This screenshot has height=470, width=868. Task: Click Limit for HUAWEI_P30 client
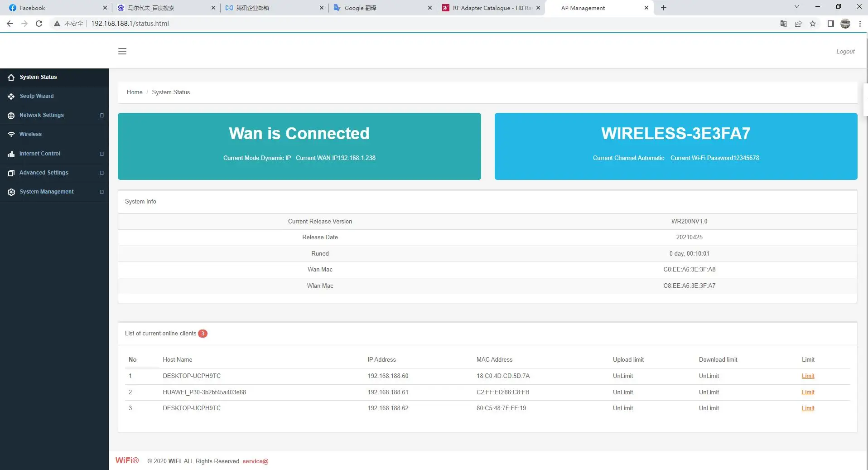pyautogui.click(x=808, y=392)
